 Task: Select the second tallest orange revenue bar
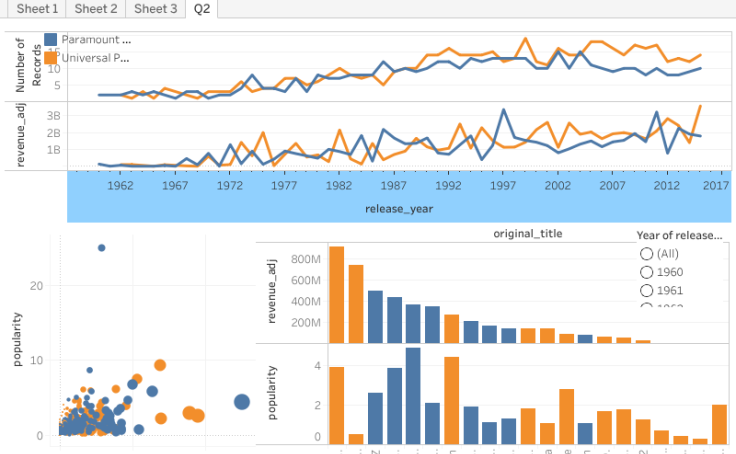(x=356, y=304)
